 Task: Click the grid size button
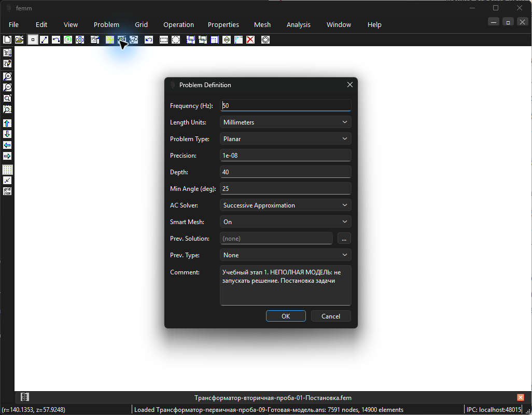click(7, 191)
